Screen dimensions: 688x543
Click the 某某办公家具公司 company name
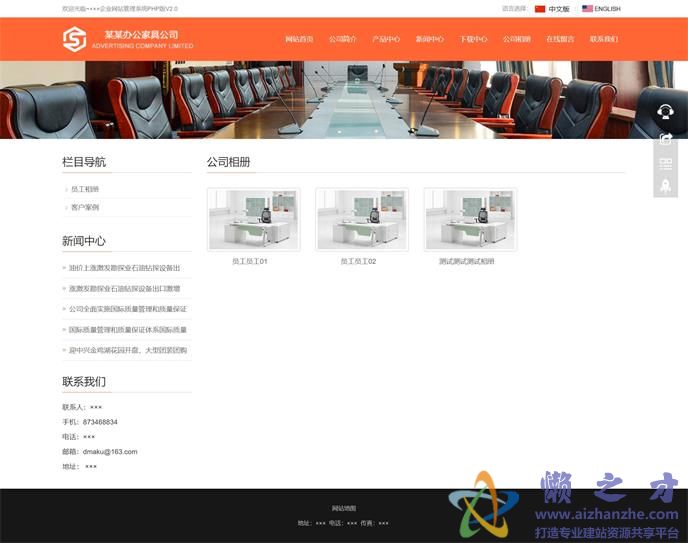(x=141, y=35)
